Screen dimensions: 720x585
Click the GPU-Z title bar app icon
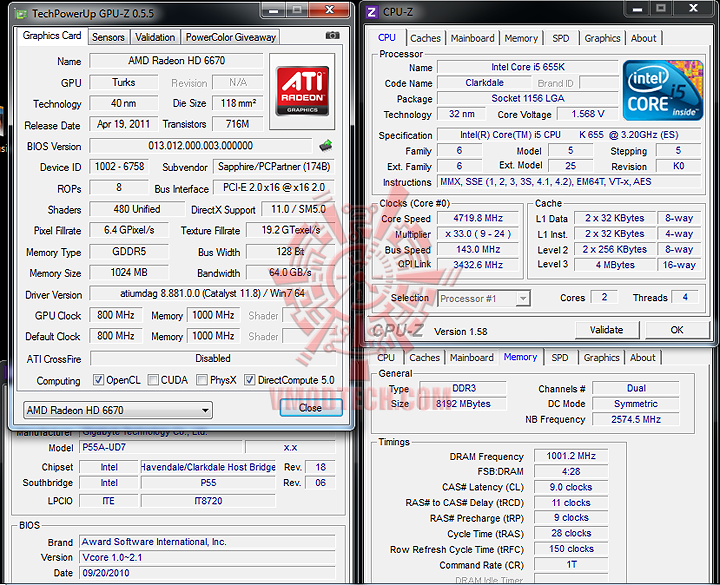coord(21,14)
